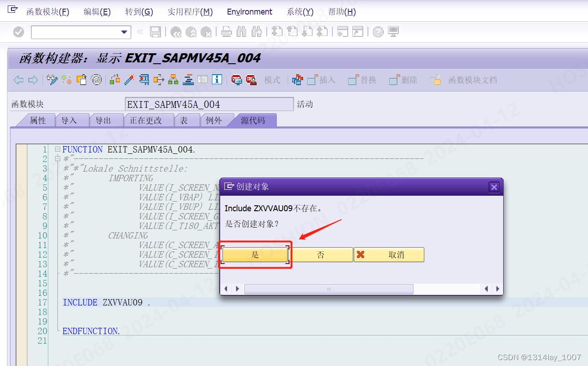Click the Where-Used List icon
This screenshot has width=588, height=366.
pos(159,80)
